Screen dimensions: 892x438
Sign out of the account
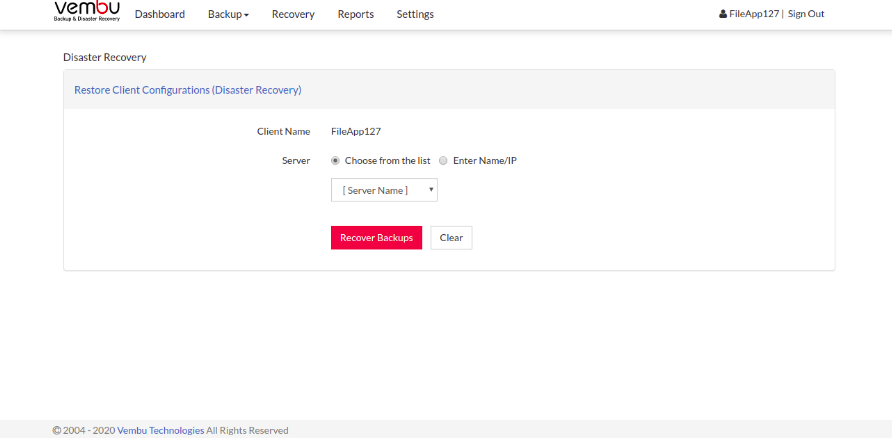(806, 14)
